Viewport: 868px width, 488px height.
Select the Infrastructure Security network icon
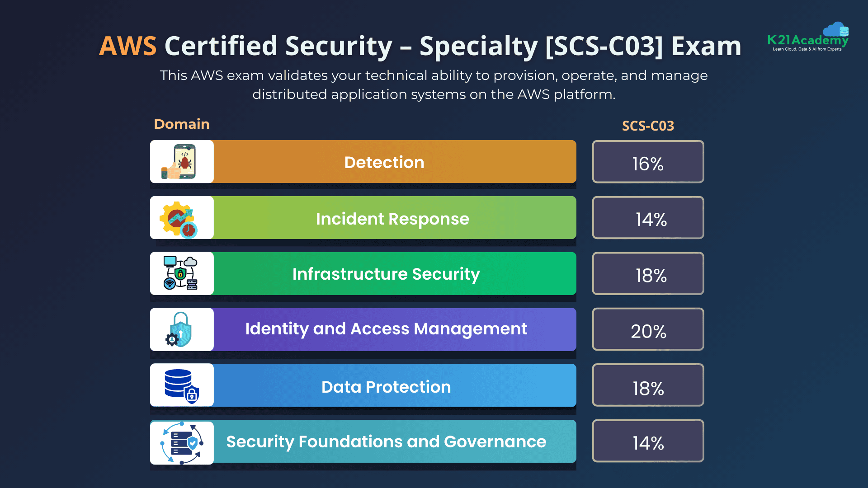tap(181, 273)
